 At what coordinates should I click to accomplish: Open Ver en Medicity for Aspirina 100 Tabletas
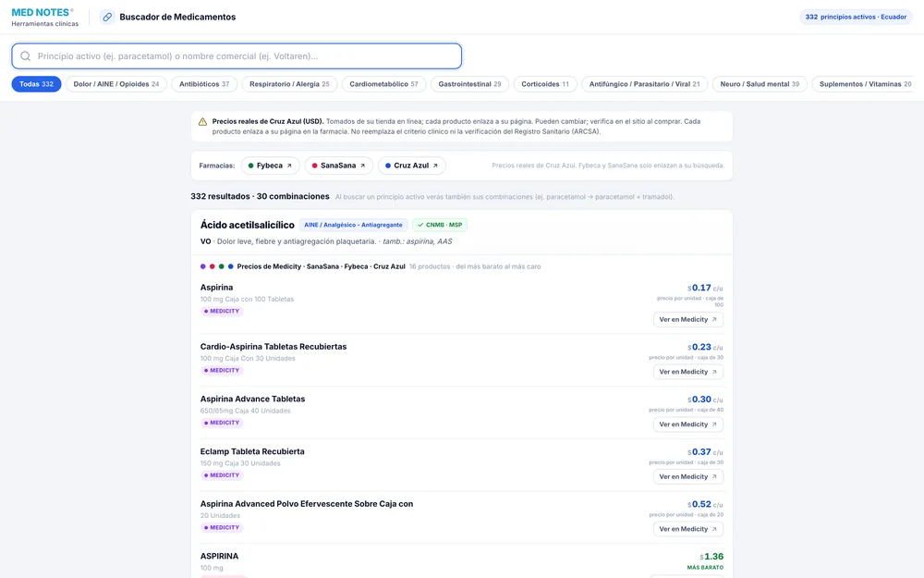[687, 320]
